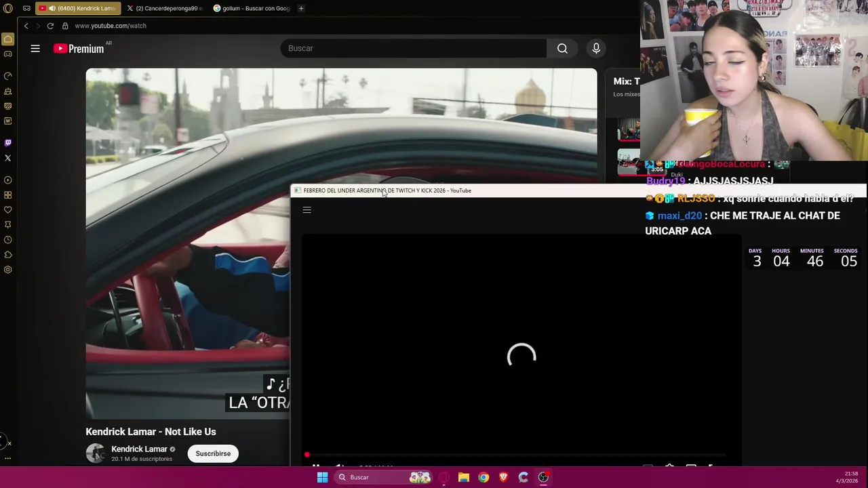Run search with the magnifier button
The height and width of the screenshot is (488, 868).
click(x=562, y=48)
